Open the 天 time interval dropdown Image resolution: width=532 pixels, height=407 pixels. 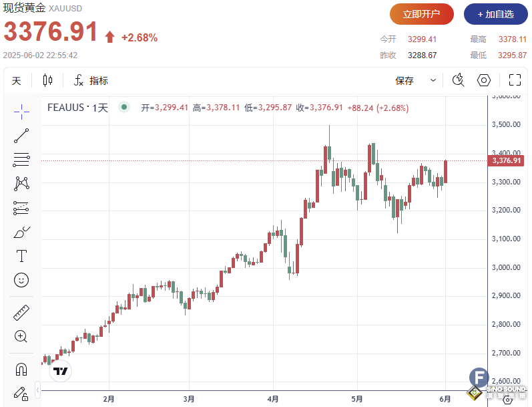(17, 81)
